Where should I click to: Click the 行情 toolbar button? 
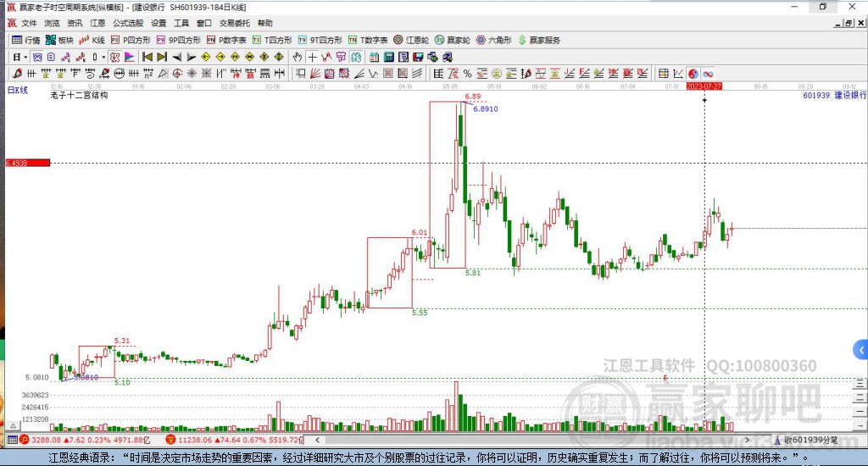tap(26, 40)
